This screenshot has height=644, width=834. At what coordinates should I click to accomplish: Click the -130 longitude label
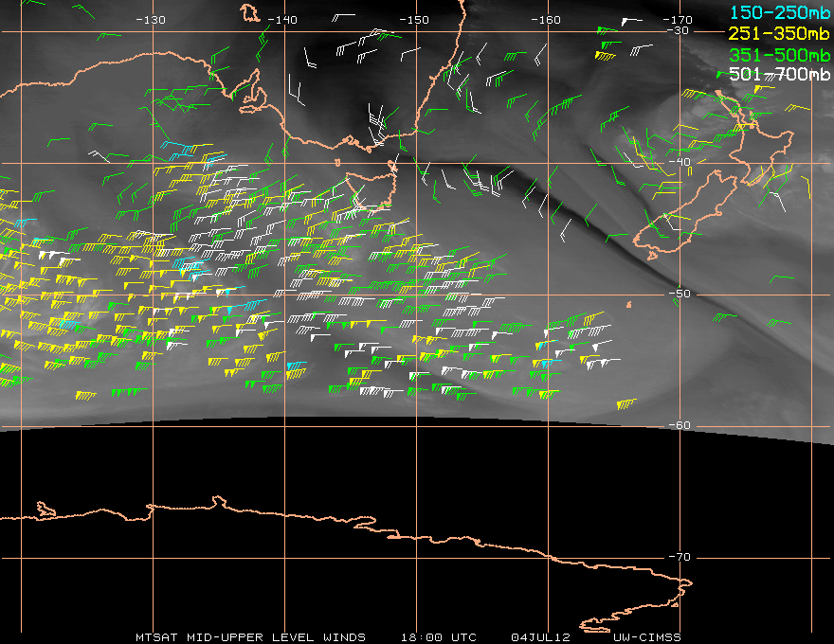tap(151, 20)
